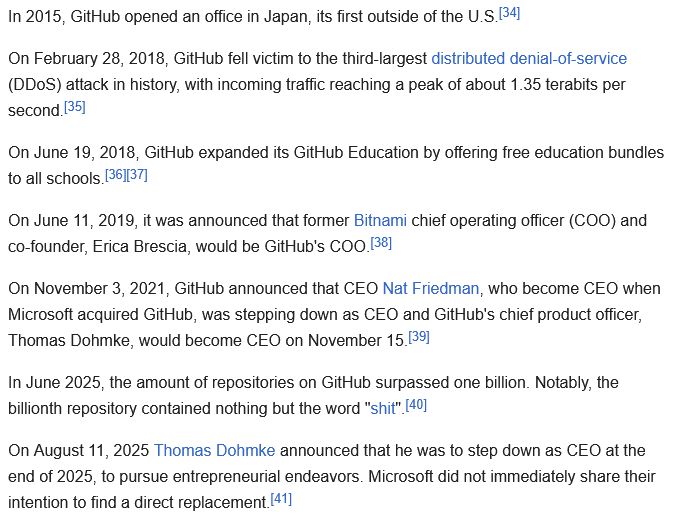
Task: Open citation reference [34]
Action: [509, 13]
